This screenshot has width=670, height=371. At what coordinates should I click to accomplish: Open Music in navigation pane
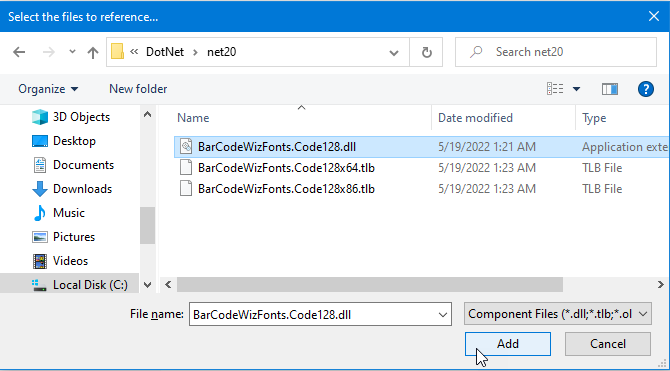click(x=68, y=213)
